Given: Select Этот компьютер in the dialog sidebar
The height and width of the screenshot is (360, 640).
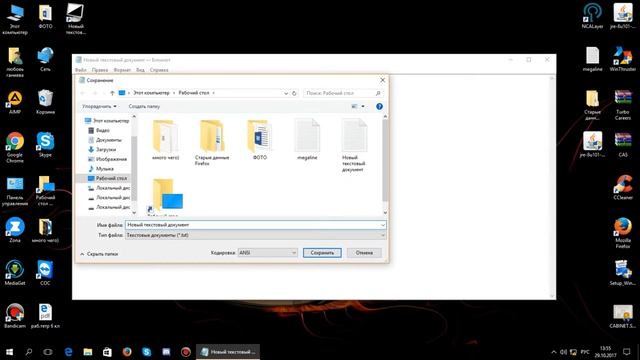Looking at the screenshot, I should (107, 121).
